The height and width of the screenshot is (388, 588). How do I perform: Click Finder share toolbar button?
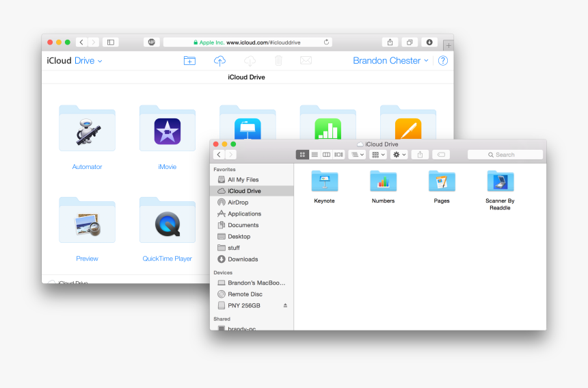(420, 155)
